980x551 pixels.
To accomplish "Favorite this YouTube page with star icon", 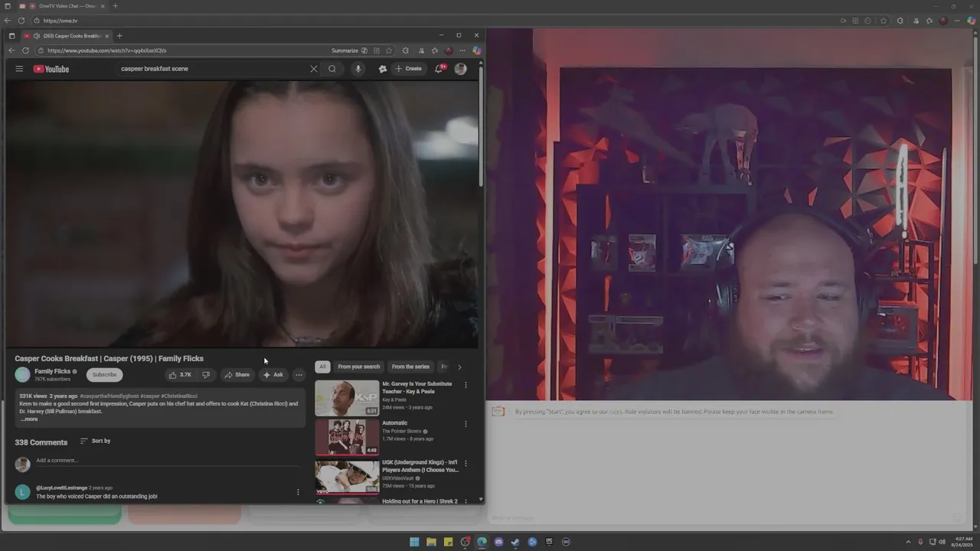I will click(x=389, y=51).
